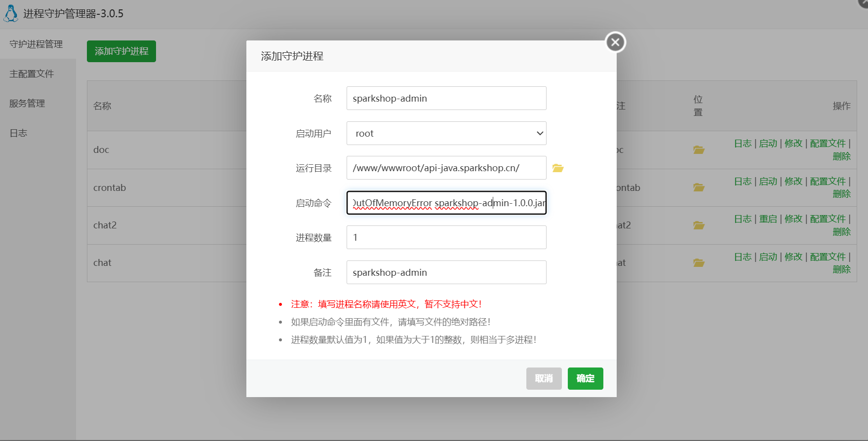Screen dimensions: 868x441
Task: Select the chat name cell
Action: point(102,262)
